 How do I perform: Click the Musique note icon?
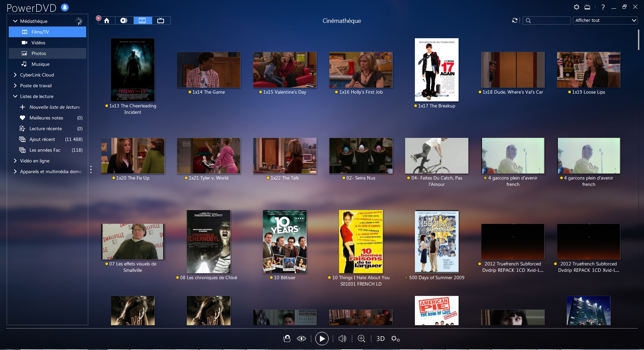24,64
